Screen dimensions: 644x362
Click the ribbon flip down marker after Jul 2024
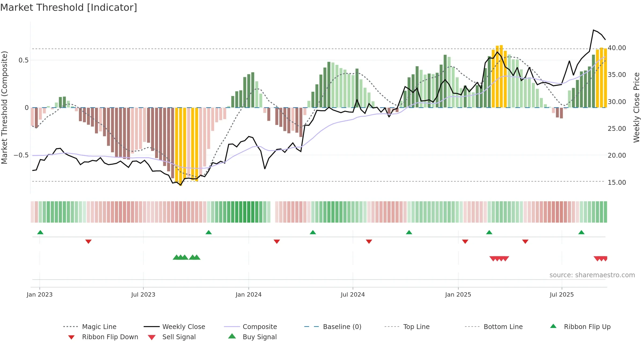click(369, 241)
